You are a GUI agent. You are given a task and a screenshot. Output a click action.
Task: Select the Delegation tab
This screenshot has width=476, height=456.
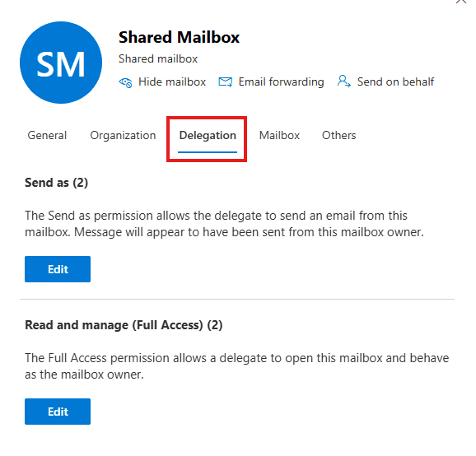208,135
